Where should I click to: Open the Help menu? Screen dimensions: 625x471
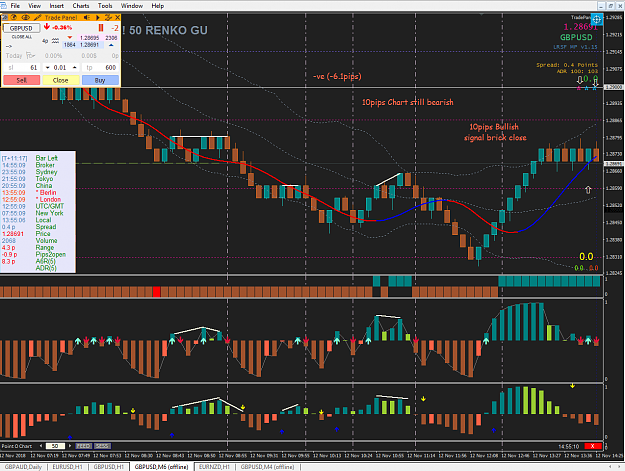(157, 6)
